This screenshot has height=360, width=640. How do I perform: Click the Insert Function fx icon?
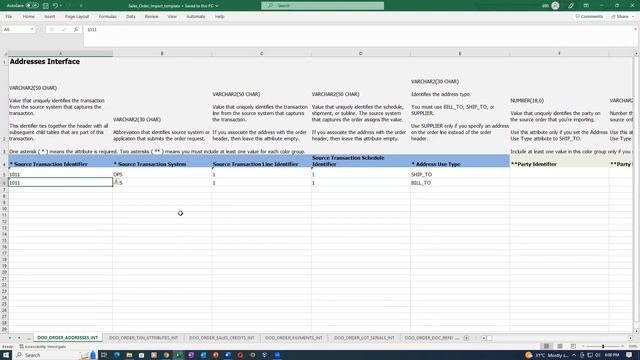coord(76,29)
